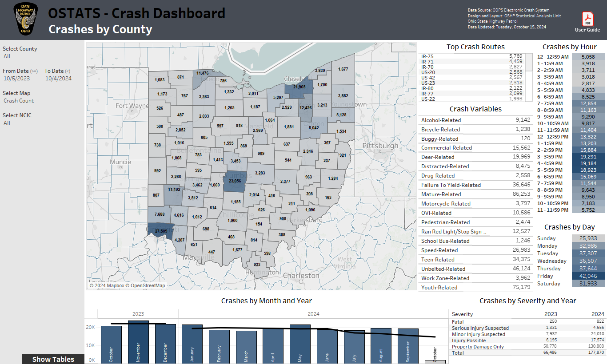The image size is (607, 364).
Task: Select the Bicycle-Related crash variable
Action: point(475,129)
